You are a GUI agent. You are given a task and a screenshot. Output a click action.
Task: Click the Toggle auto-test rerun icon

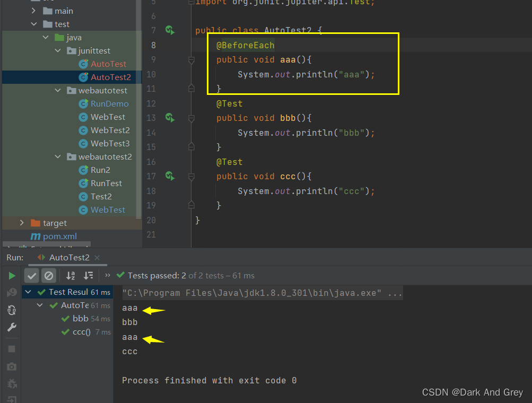[12, 310]
